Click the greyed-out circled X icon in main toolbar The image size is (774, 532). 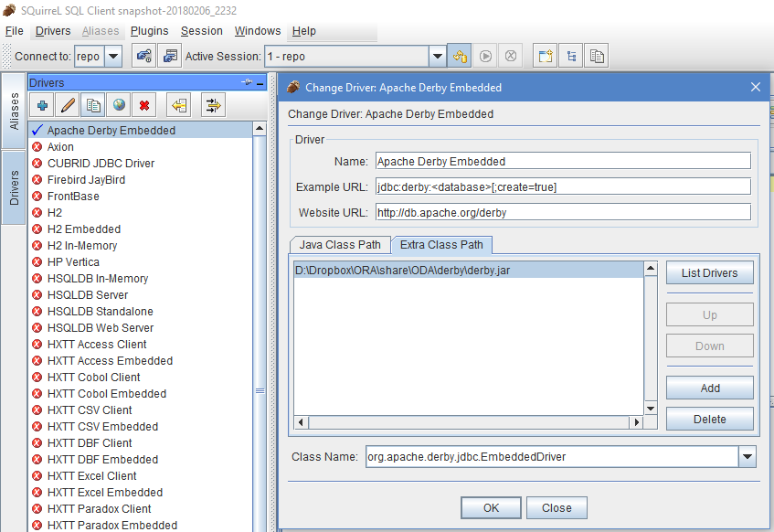(511, 57)
